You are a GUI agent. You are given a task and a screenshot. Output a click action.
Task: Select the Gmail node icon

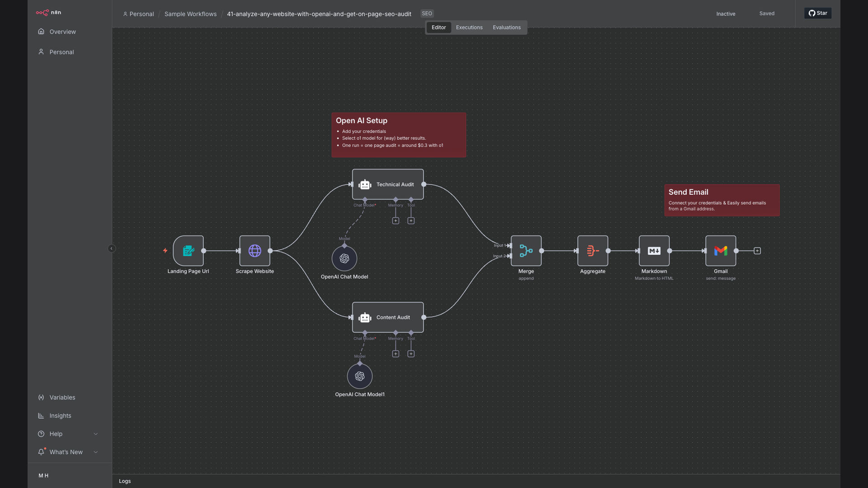coord(721,251)
